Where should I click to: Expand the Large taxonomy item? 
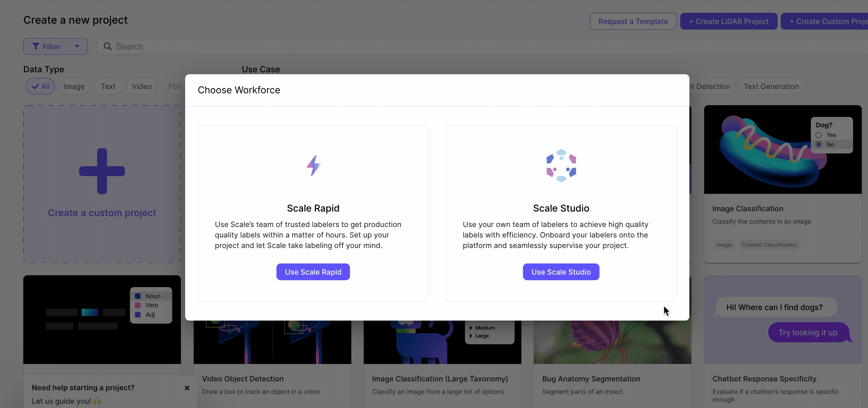pos(471,336)
